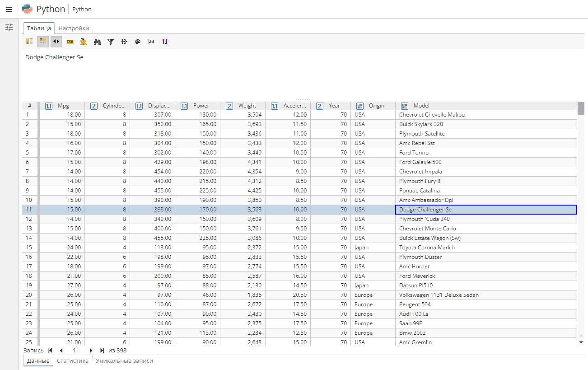
Task: Click the string type icon of Origin column
Action: point(360,106)
